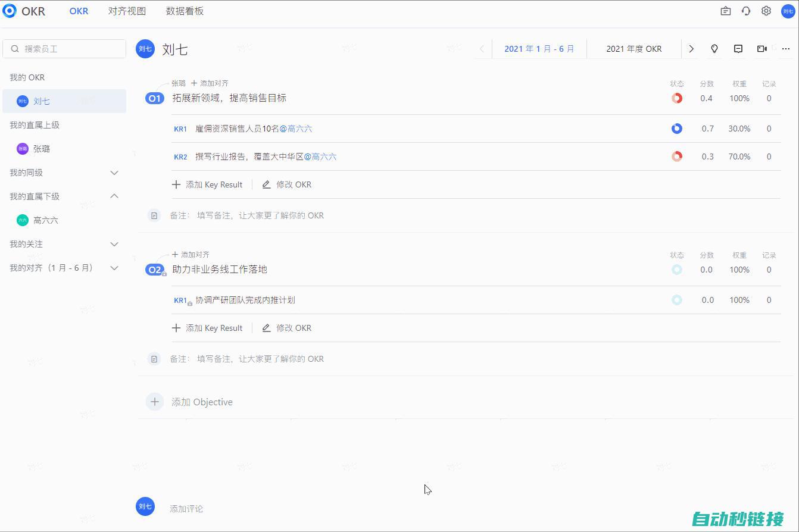Click @高六六 mention in KR2
Screen dimensions: 799x532
coord(320,157)
